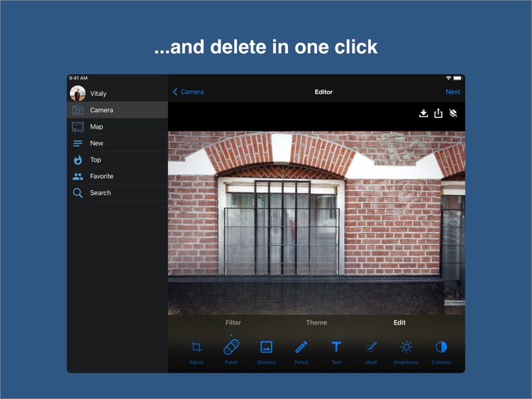Select the word Favorite in sidebar
Viewport: 532px width, 399px height.
pyautogui.click(x=101, y=176)
